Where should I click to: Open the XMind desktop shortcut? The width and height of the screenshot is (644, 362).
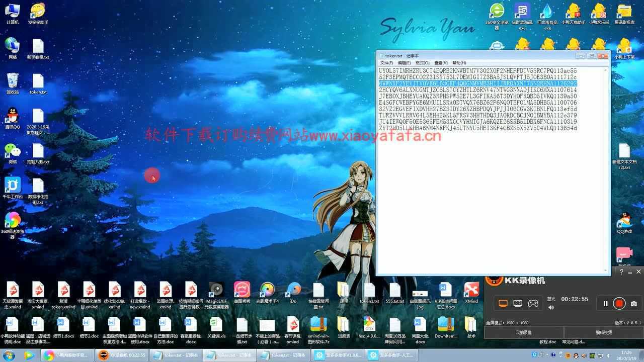click(471, 293)
